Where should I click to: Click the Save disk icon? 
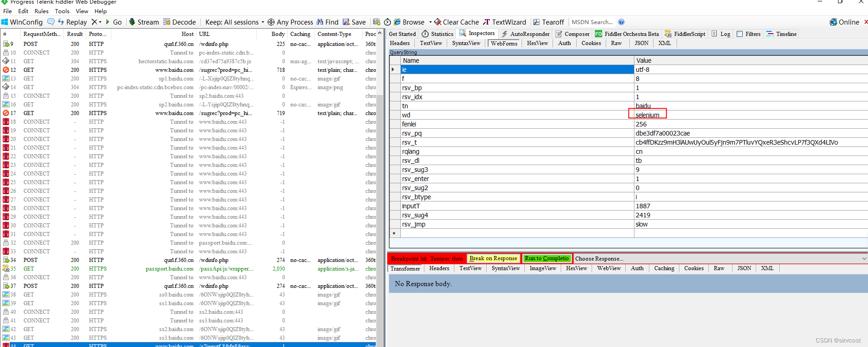[x=346, y=22]
